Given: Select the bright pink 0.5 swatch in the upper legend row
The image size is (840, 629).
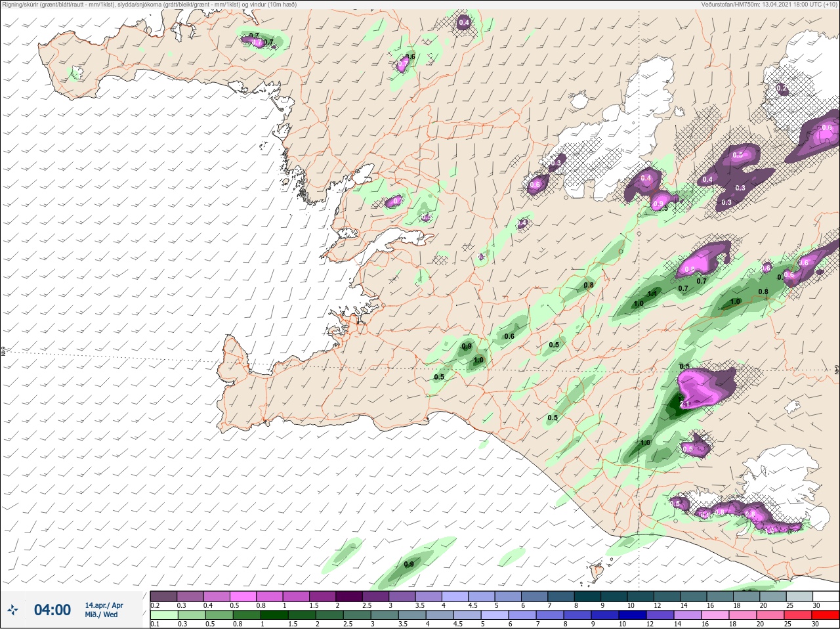Looking at the screenshot, I should coord(244,596).
